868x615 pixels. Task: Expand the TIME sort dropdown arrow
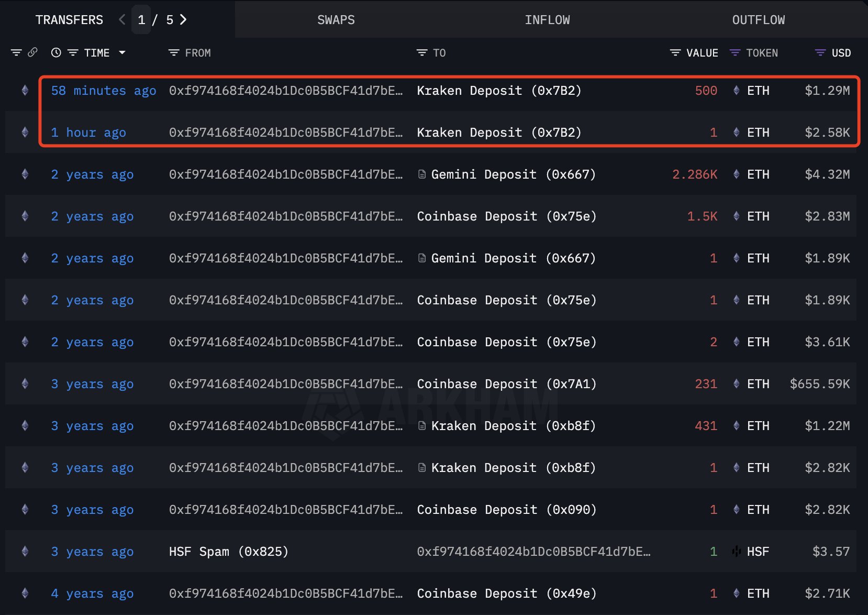[x=122, y=52]
